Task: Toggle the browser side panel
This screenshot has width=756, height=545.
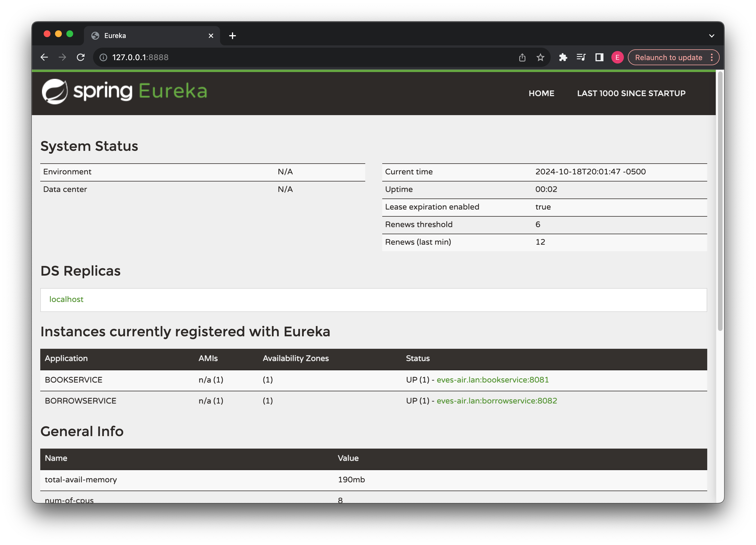Action: 599,57
